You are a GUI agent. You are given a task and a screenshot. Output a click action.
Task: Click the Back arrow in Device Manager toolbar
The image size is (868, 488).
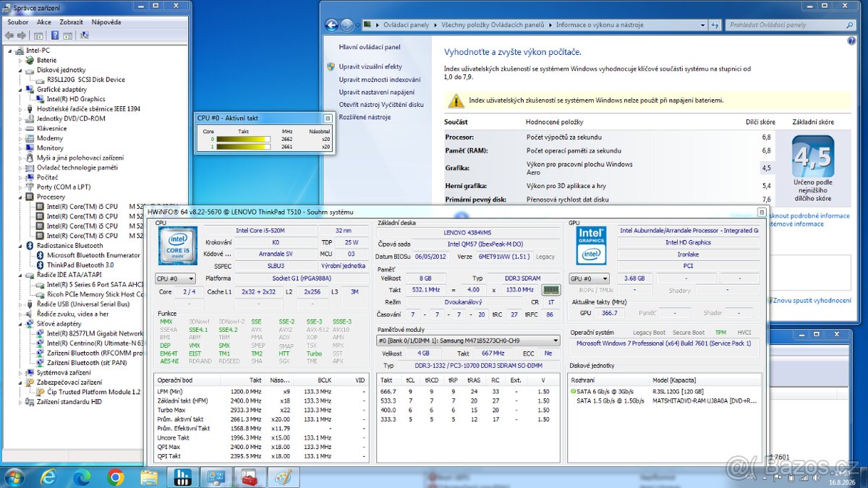click(9, 35)
